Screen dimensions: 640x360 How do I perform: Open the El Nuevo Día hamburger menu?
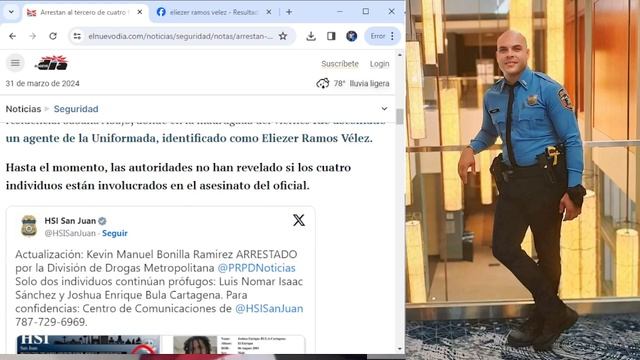pyautogui.click(x=15, y=63)
